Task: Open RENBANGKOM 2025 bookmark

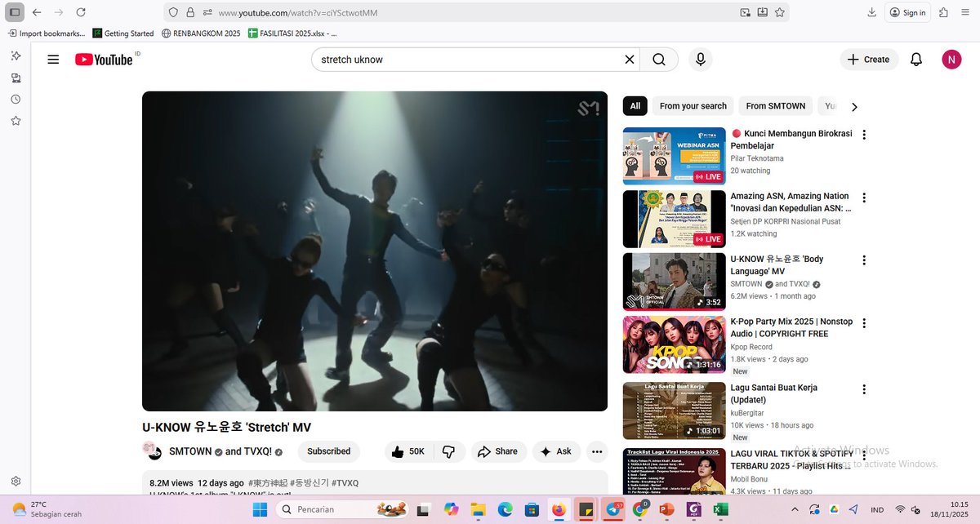Action: click(201, 33)
